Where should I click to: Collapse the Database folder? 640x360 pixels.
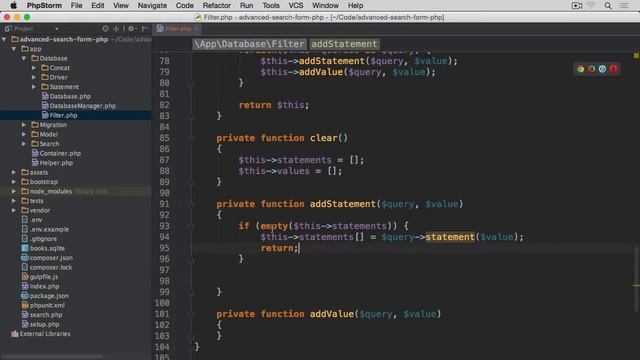click(24, 58)
